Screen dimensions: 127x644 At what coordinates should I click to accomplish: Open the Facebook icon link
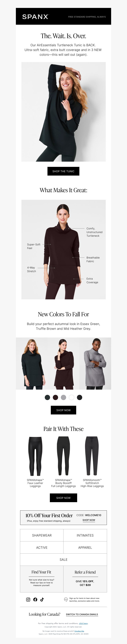(x=35, y=600)
